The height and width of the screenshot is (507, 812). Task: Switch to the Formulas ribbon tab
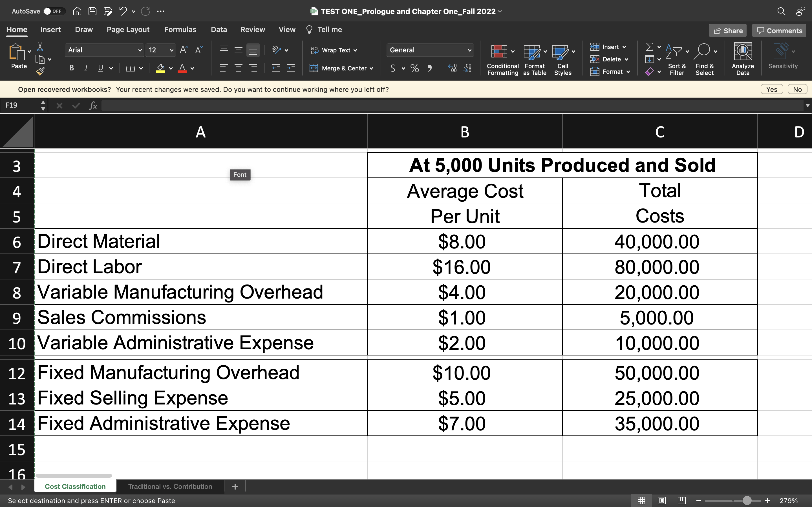click(180, 30)
